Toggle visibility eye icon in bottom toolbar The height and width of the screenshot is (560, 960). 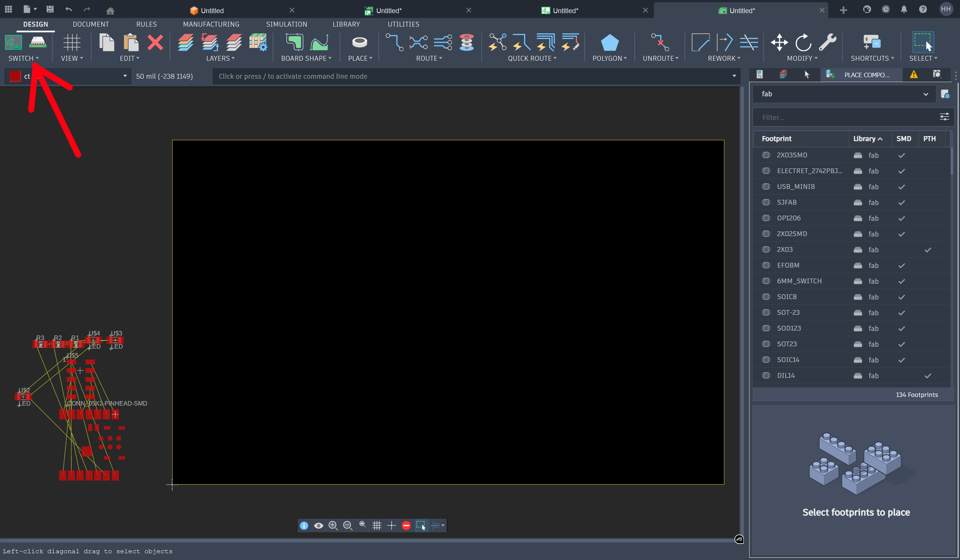coord(318,526)
